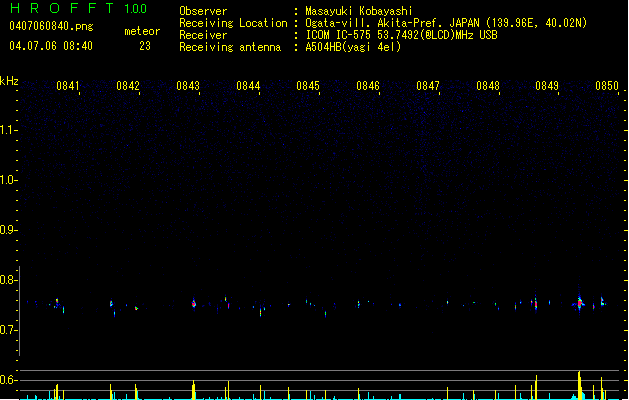629x400 pixels.
Task: Click the Receiving antenna label
Action: 230,47
